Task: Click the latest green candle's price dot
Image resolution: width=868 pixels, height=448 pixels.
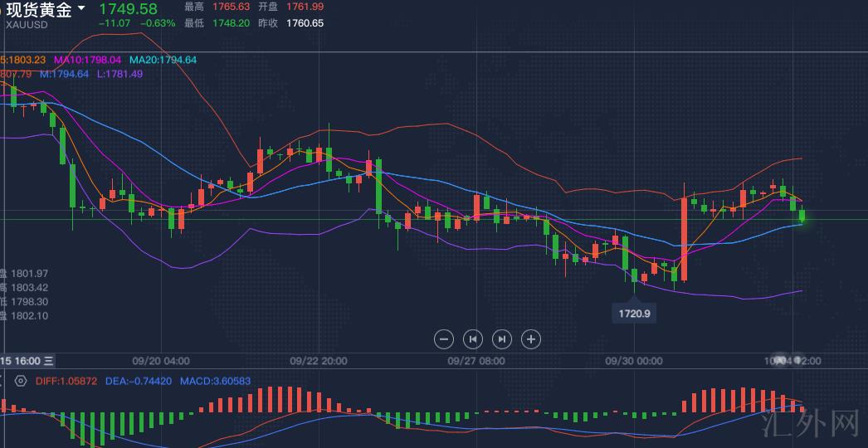Action: tap(802, 219)
